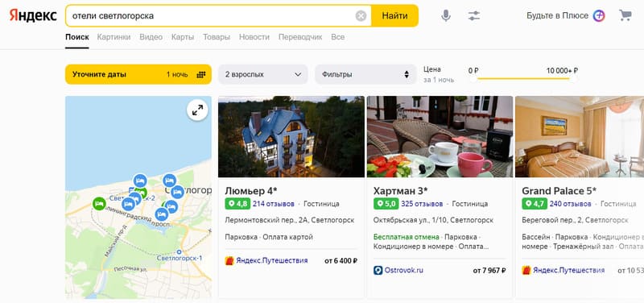This screenshot has width=644, height=303.
Task: Open the Хартман 3* hotel title
Action: 400,191
